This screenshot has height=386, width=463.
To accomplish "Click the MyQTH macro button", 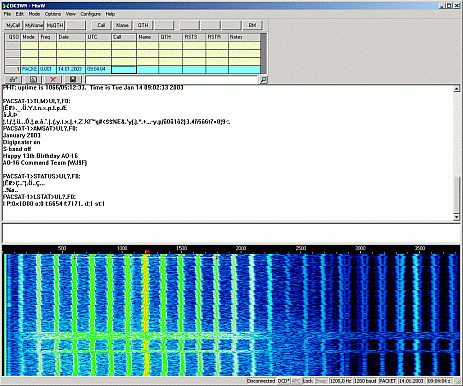I will tap(55, 25).
